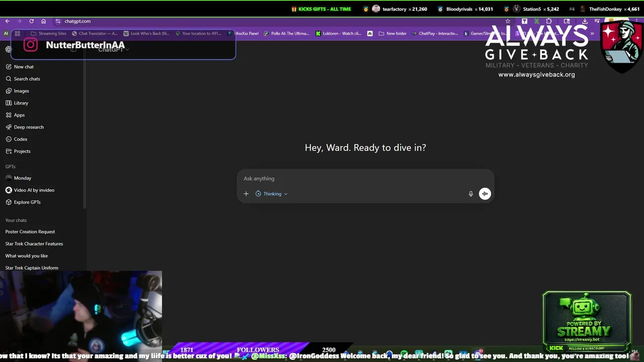Open the Images section
Screen dimensions: 644x362
pos(18,91)
